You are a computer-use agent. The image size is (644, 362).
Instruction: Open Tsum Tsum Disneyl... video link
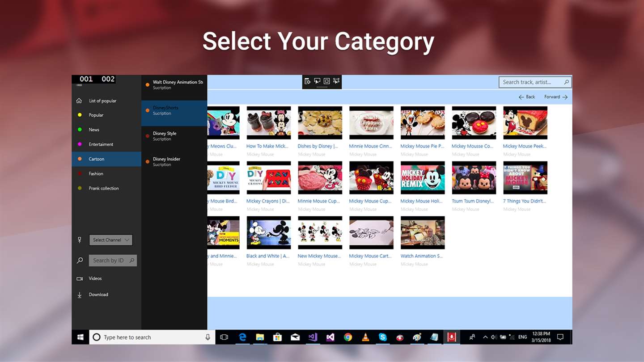click(x=473, y=201)
